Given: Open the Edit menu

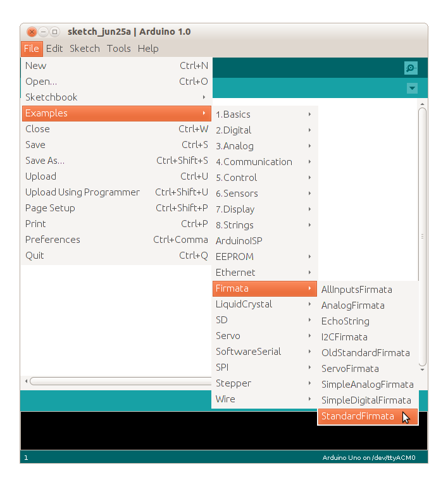Looking at the screenshot, I should point(54,49).
